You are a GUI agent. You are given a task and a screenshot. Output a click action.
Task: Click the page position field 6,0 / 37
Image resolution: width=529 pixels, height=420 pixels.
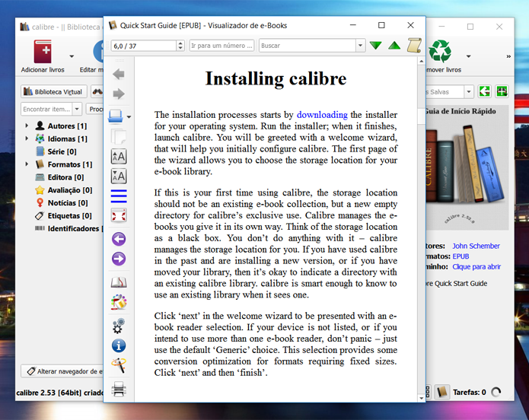(x=144, y=46)
